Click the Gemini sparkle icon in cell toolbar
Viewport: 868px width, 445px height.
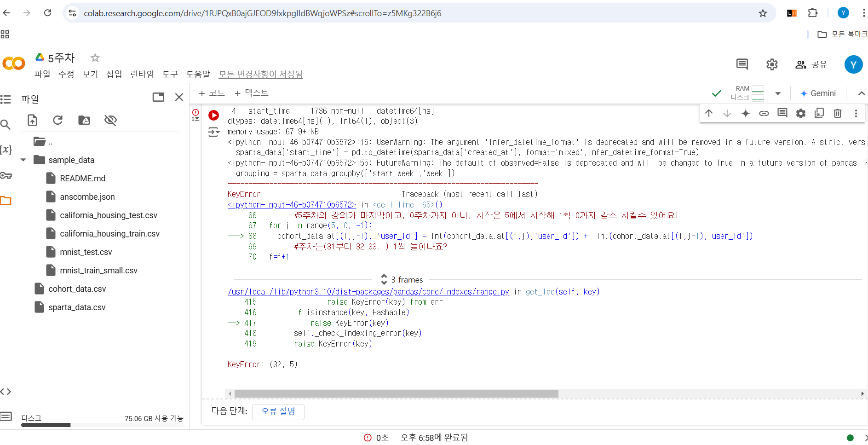point(746,113)
